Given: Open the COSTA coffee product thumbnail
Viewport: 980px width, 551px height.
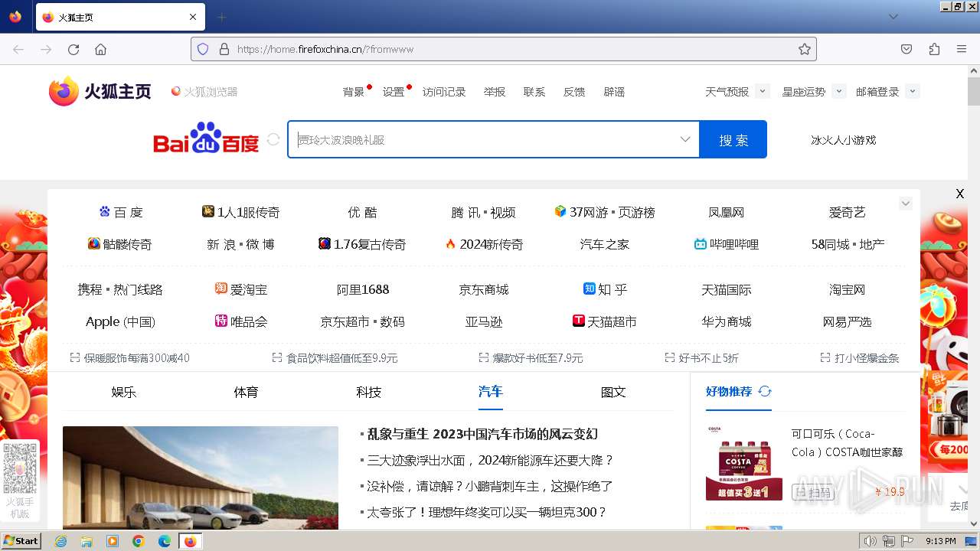Looking at the screenshot, I should (x=744, y=463).
